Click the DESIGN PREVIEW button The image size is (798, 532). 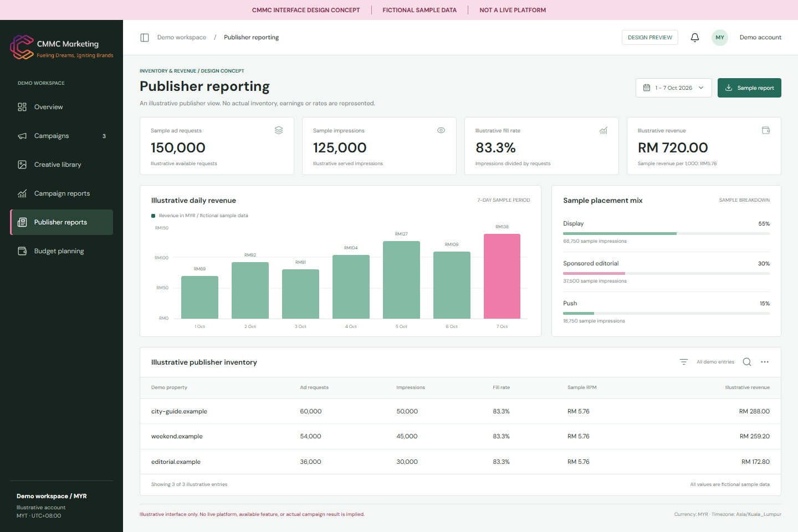coord(650,38)
